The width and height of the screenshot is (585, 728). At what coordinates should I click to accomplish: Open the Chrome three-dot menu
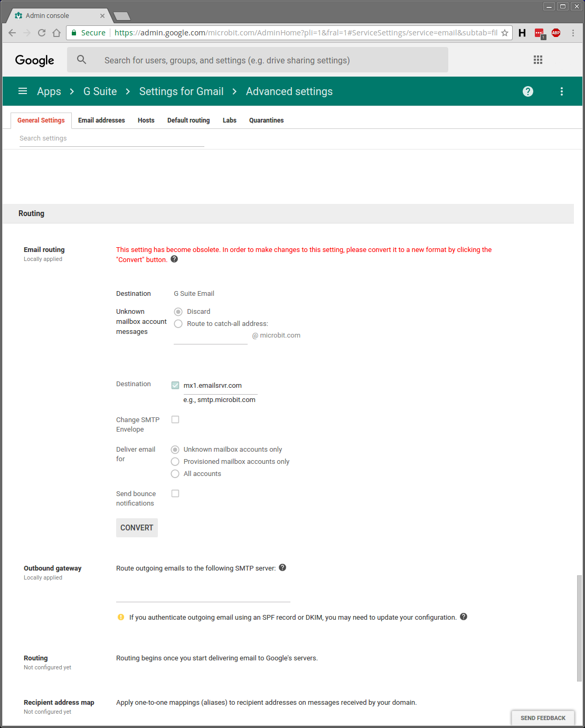click(573, 33)
